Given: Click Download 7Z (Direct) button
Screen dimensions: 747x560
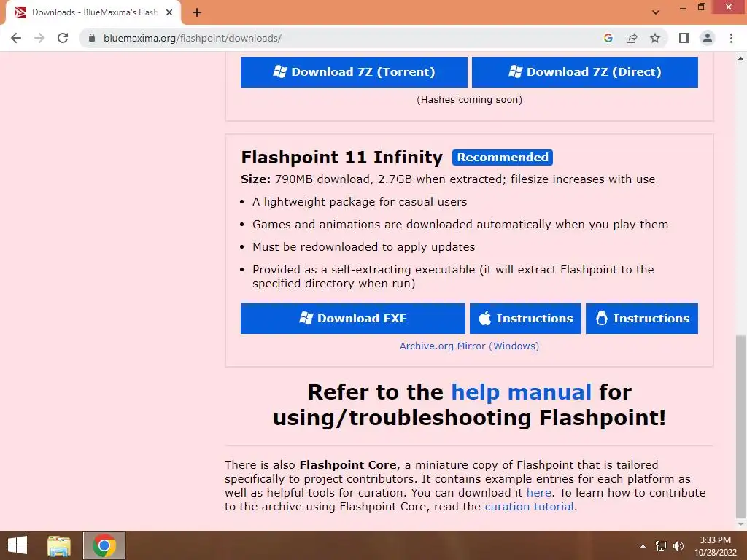Looking at the screenshot, I should pos(584,72).
